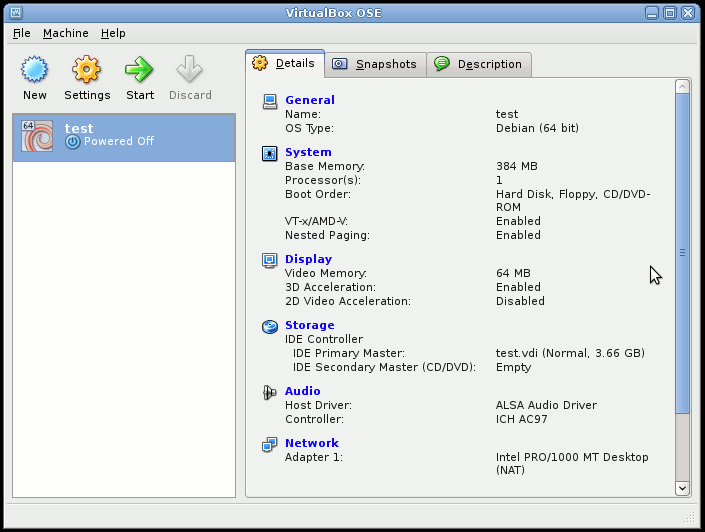
Task: Click the ICH AC97 controller value
Action: click(x=522, y=419)
